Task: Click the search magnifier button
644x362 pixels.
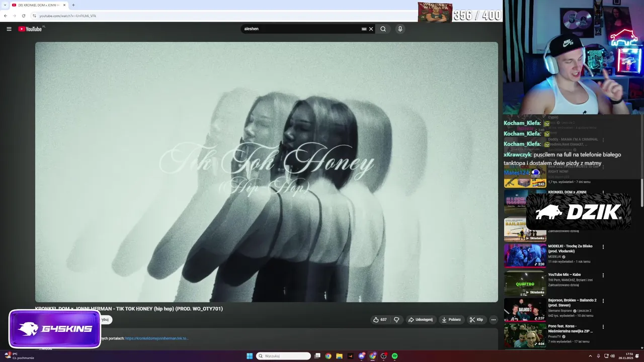Action: click(x=383, y=29)
